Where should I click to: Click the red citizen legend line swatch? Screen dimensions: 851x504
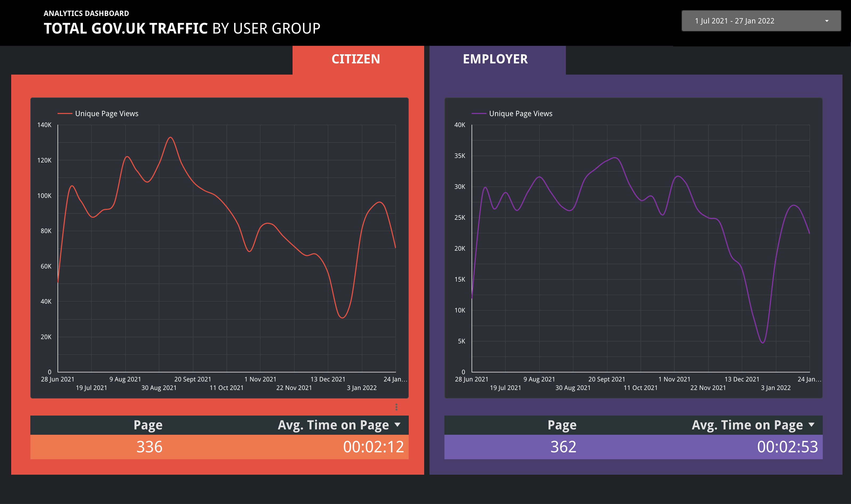(65, 113)
